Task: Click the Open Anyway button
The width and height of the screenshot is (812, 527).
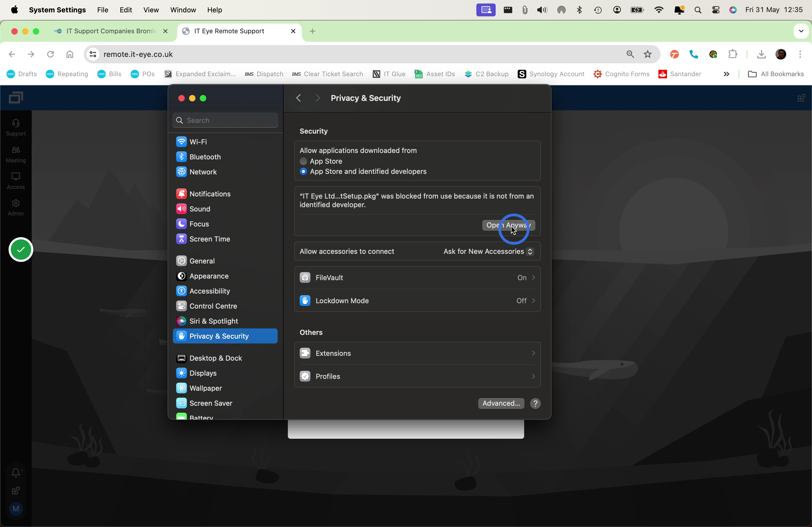Action: (x=508, y=225)
